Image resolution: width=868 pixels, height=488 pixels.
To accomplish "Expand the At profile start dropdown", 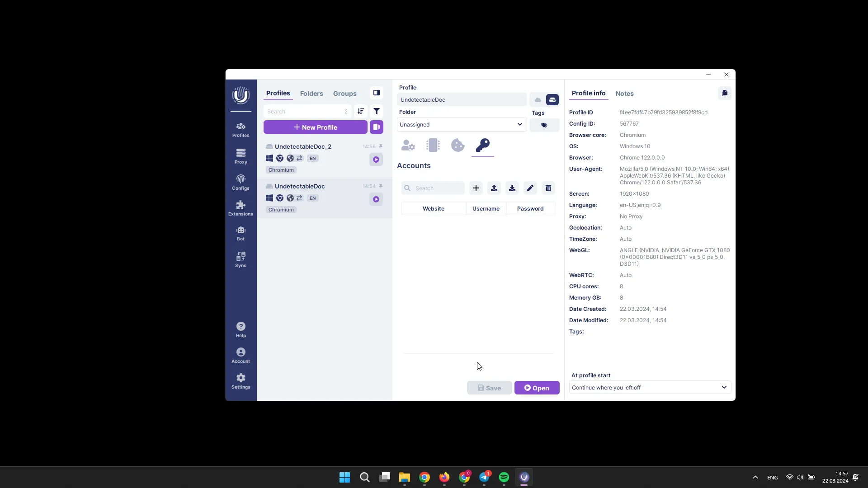I will (649, 387).
